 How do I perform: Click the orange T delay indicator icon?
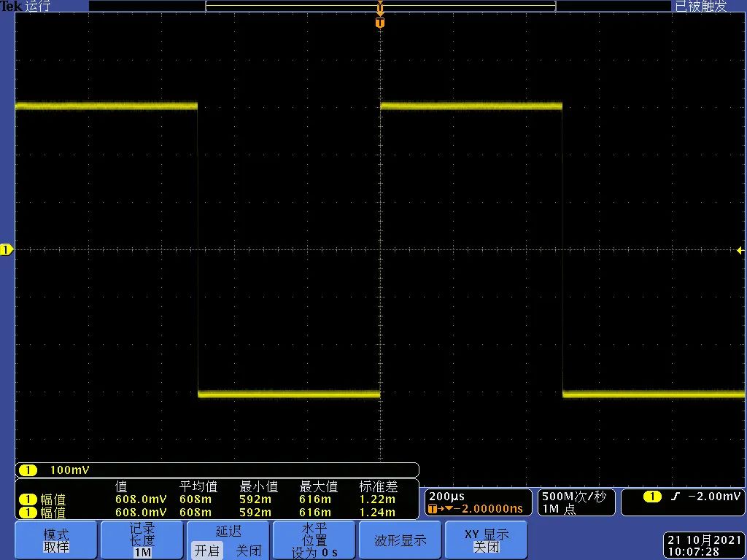[433, 508]
